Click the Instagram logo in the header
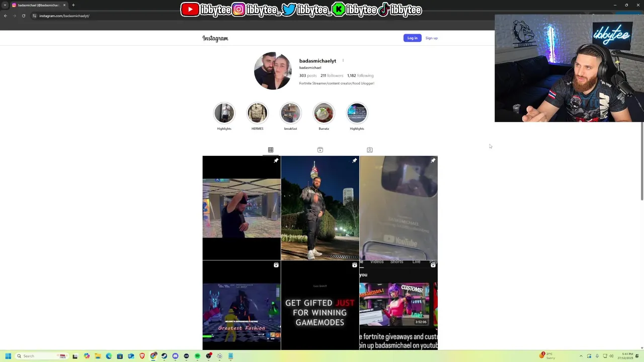Screen dimensions: 644x362 pyautogui.click(x=215, y=38)
